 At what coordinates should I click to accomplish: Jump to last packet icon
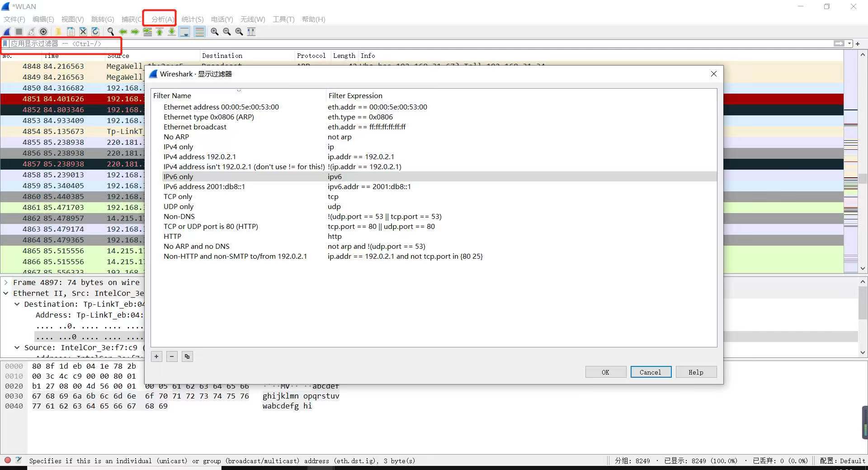coord(172,32)
